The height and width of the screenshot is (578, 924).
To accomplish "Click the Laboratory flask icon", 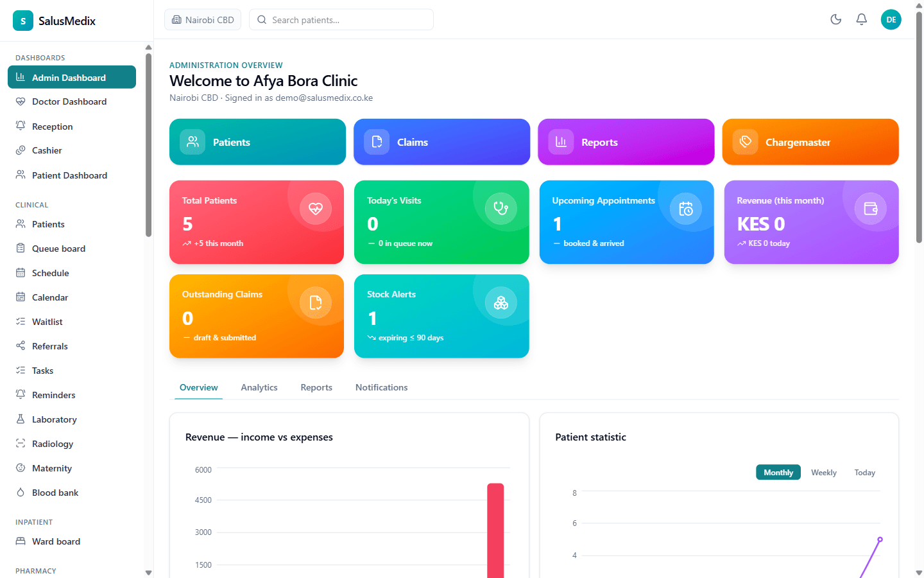I will 21,419.
